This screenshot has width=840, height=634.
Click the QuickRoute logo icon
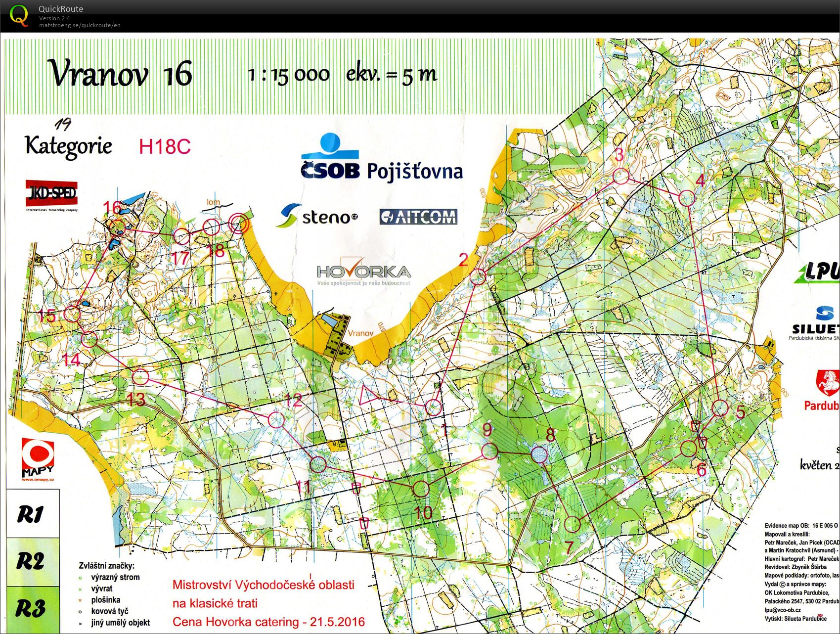pyautogui.click(x=19, y=15)
